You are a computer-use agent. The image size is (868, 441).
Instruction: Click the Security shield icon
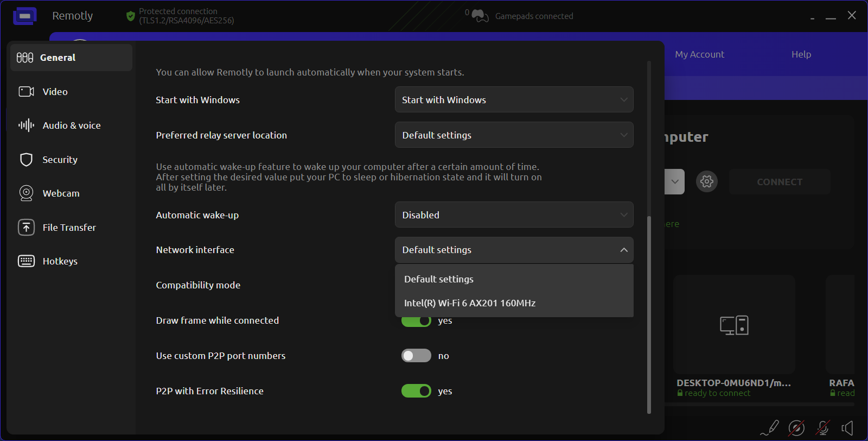pyautogui.click(x=27, y=160)
